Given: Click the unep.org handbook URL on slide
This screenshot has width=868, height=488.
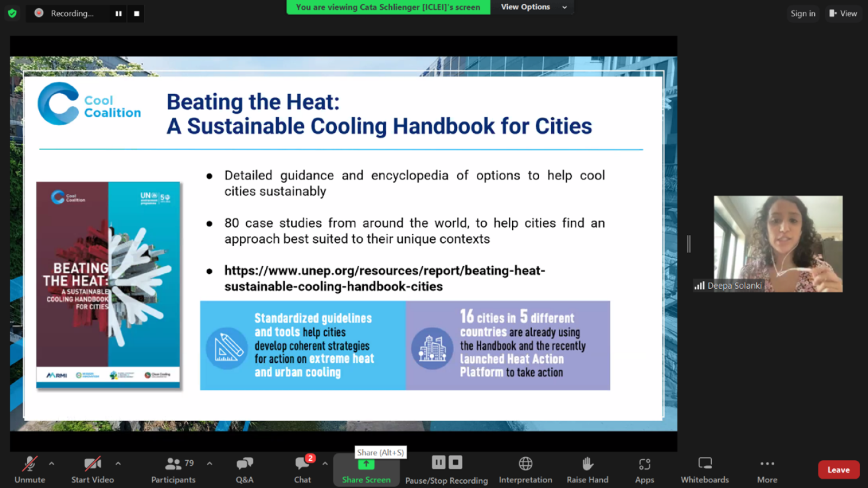Looking at the screenshot, I should 385,278.
